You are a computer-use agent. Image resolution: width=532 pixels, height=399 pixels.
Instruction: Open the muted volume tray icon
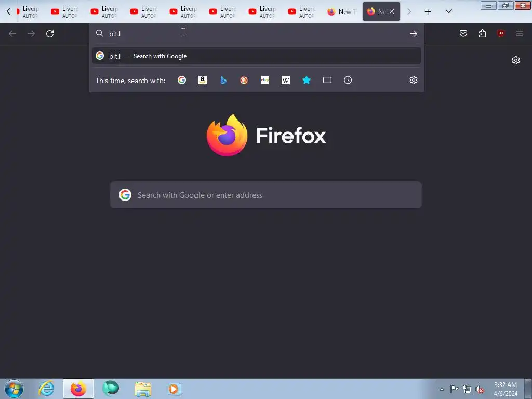[x=480, y=389]
